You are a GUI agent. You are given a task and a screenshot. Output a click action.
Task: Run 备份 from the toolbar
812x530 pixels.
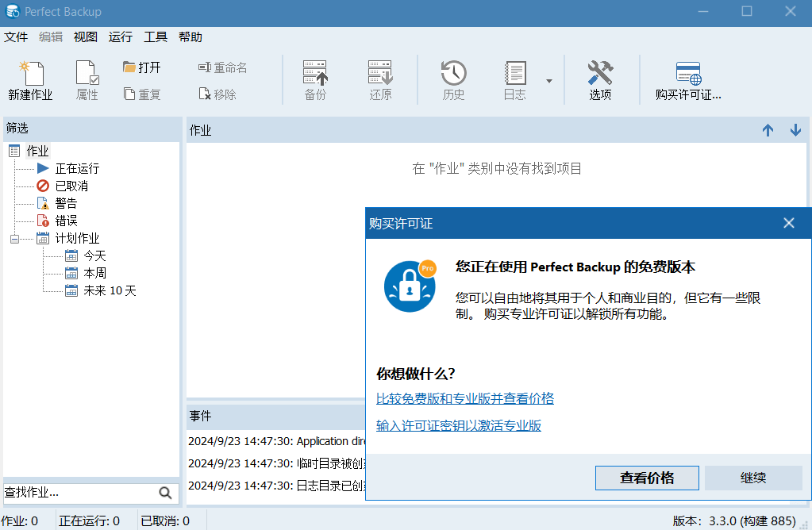coord(315,80)
